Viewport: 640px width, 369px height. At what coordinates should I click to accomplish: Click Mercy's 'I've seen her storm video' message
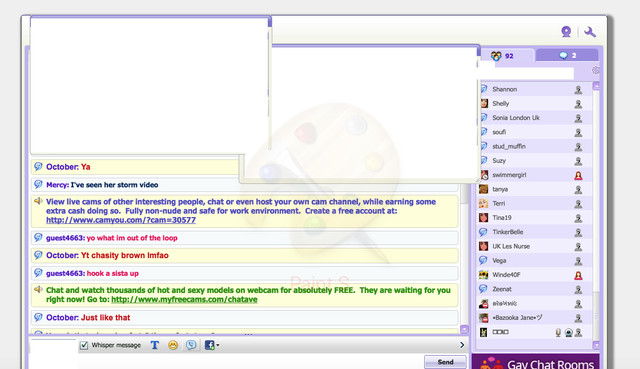244,185
